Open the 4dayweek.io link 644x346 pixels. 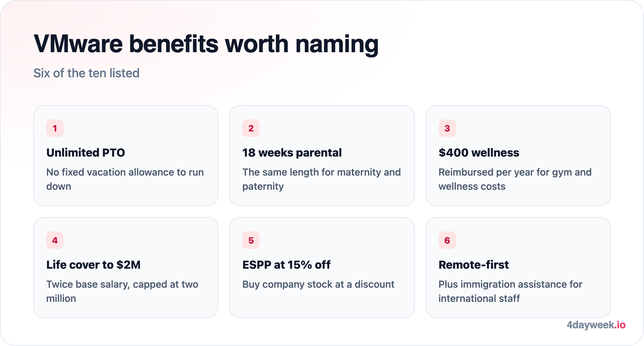pyautogui.click(x=596, y=325)
